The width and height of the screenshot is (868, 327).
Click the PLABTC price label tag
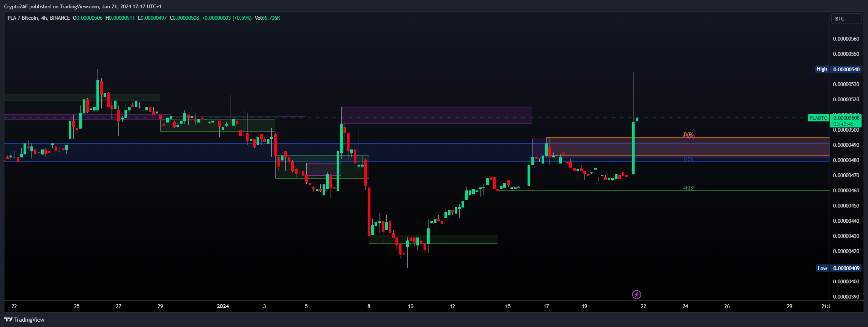pyautogui.click(x=818, y=118)
